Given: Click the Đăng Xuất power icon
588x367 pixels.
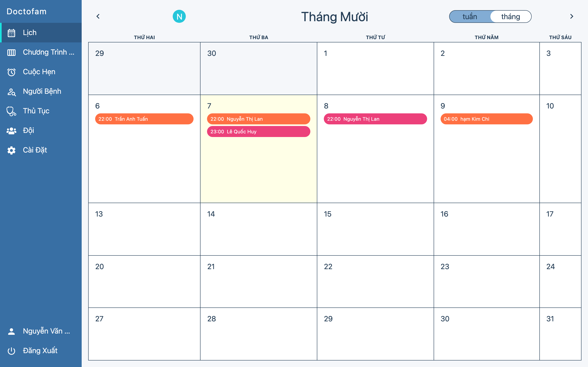Looking at the screenshot, I should (x=11, y=351).
